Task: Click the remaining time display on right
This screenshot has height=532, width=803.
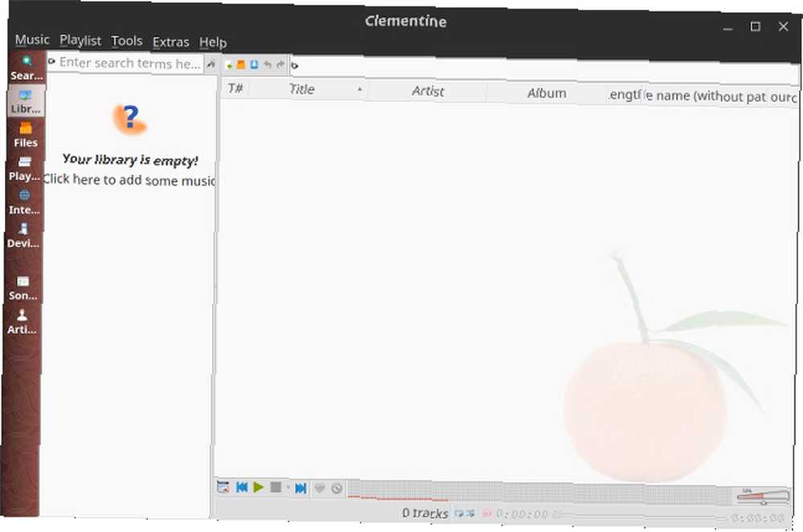Action: pyautogui.click(x=757, y=518)
